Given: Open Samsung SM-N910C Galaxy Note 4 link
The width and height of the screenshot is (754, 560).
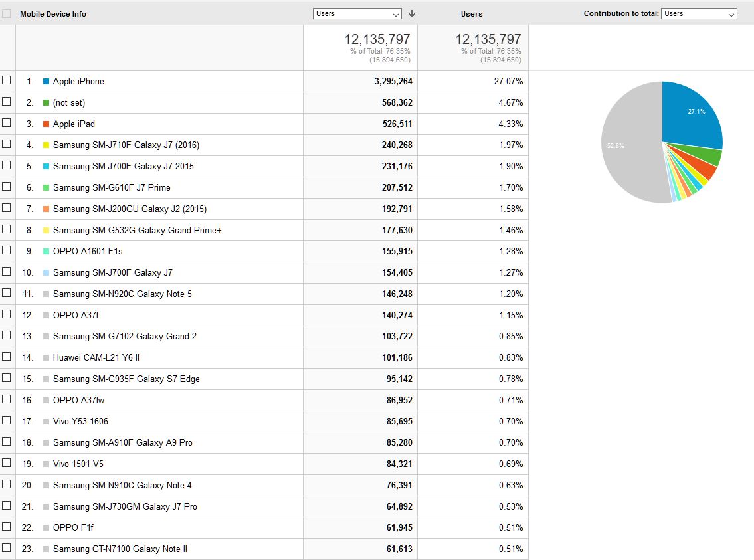Looking at the screenshot, I should click(122, 485).
